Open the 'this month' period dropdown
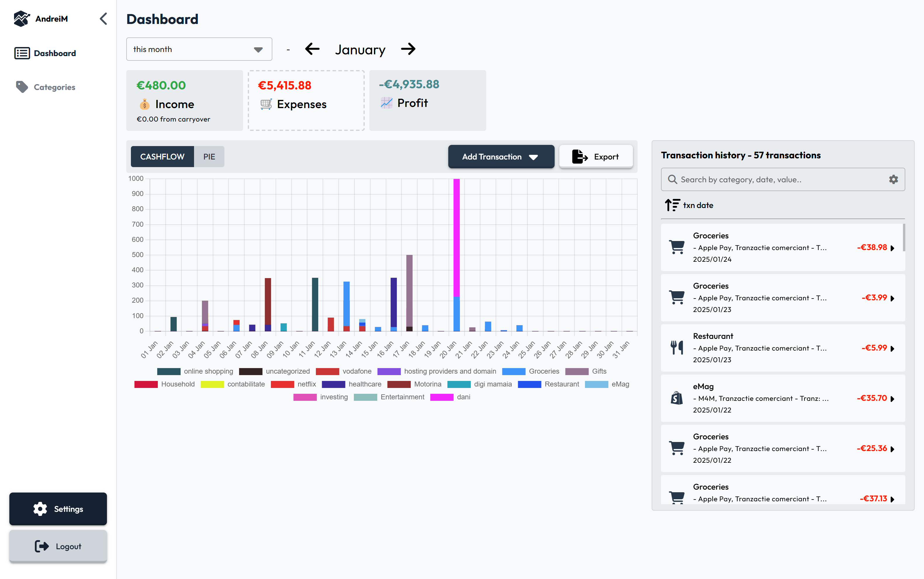The height and width of the screenshot is (579, 924). tap(199, 49)
